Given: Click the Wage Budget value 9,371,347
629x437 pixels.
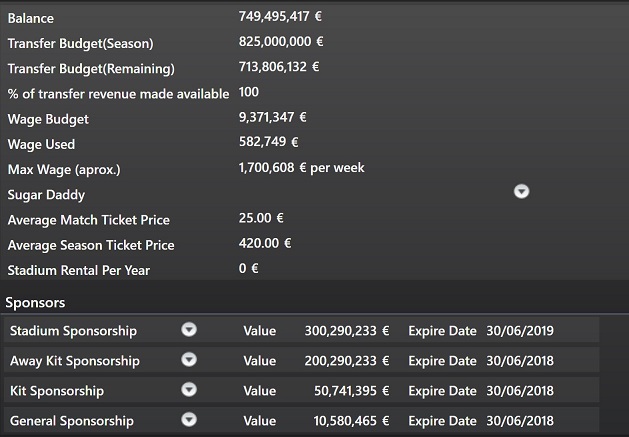Looking at the screenshot, I should [274, 118].
